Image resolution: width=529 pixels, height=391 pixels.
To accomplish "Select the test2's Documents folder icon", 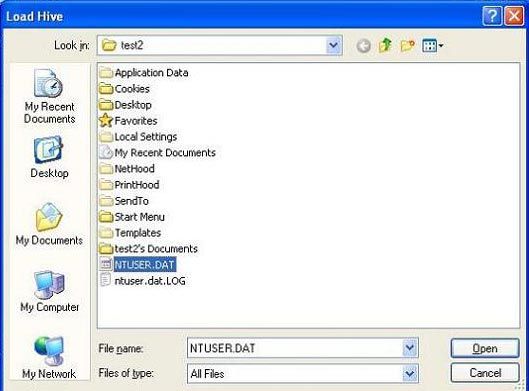I will coord(106,249).
